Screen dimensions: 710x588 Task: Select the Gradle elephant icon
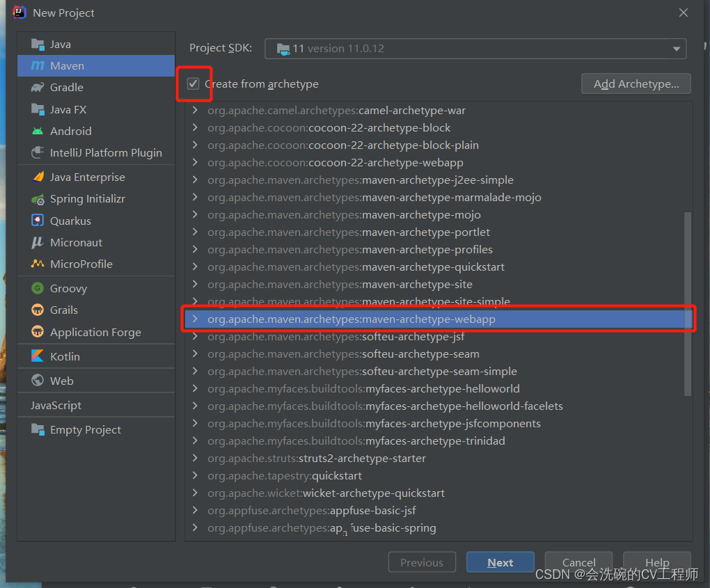tap(38, 87)
